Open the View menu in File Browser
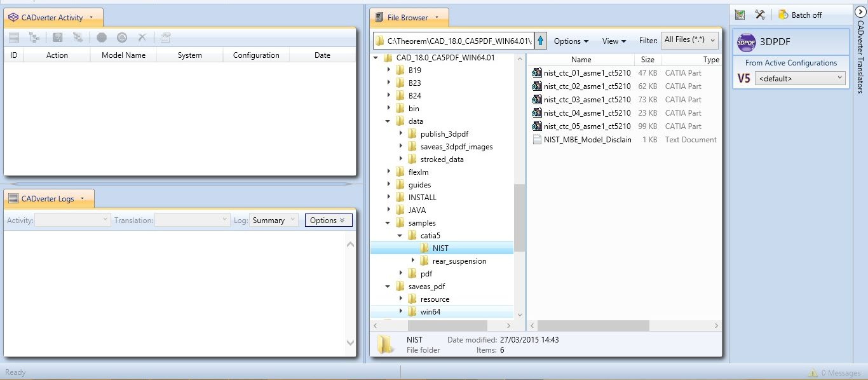 (x=614, y=41)
